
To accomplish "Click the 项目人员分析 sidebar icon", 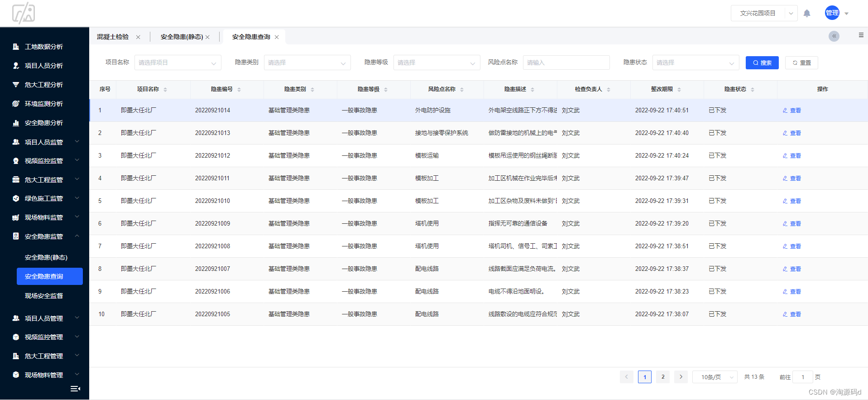I will tap(16, 66).
